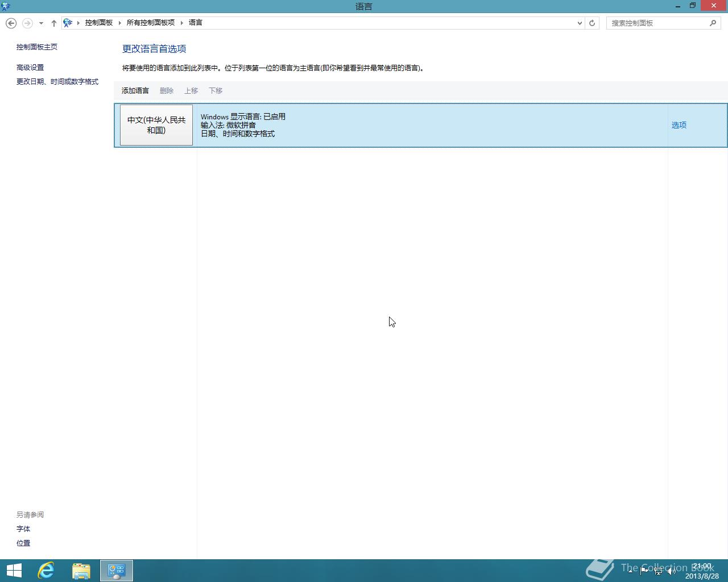728x582 pixels.
Task: Show hidden tray icons arrow
Action: [630, 571]
